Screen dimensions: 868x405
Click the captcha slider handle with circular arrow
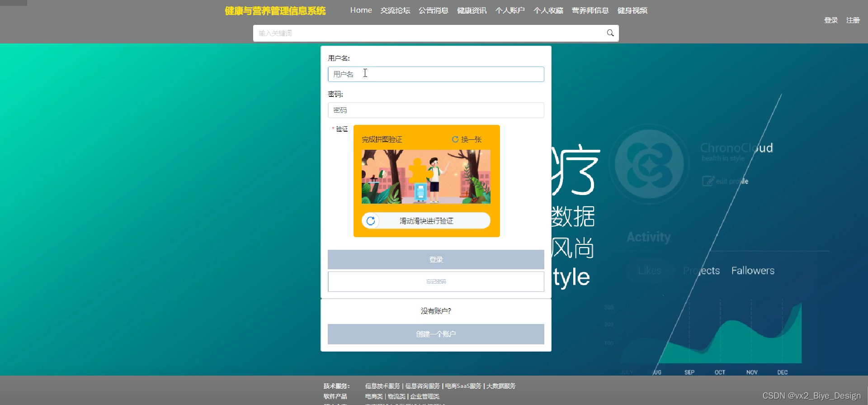[371, 221]
